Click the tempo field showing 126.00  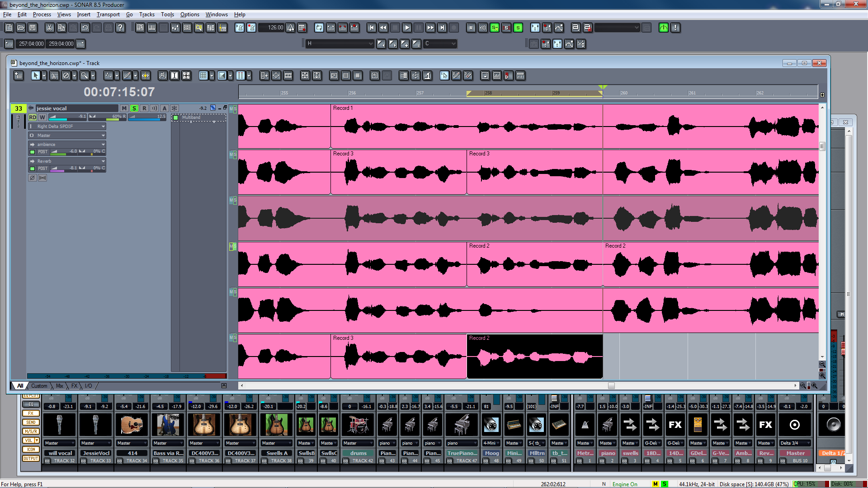(272, 28)
